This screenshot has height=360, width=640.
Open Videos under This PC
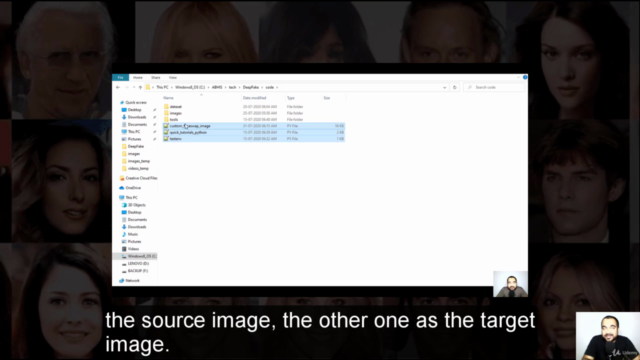pyautogui.click(x=133, y=249)
